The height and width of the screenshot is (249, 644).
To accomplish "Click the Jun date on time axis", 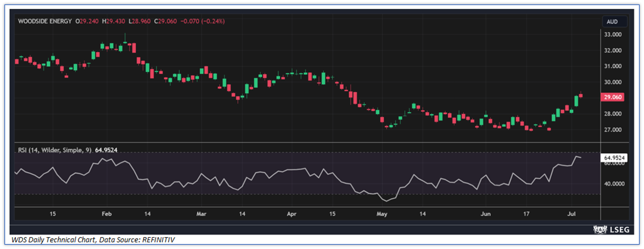I will click(486, 214).
